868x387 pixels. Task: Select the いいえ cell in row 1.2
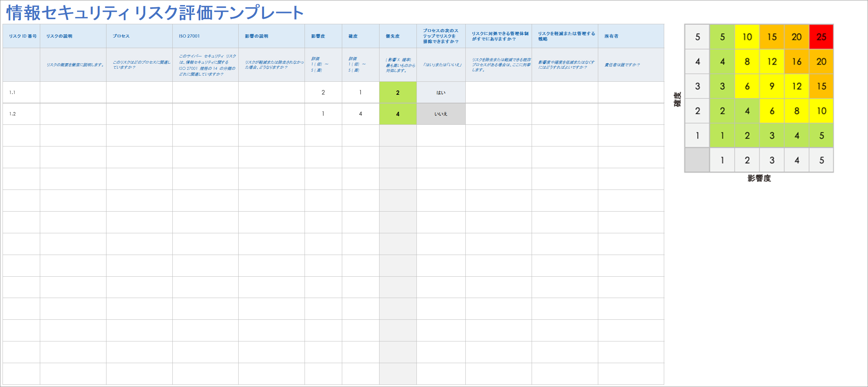pyautogui.click(x=441, y=114)
